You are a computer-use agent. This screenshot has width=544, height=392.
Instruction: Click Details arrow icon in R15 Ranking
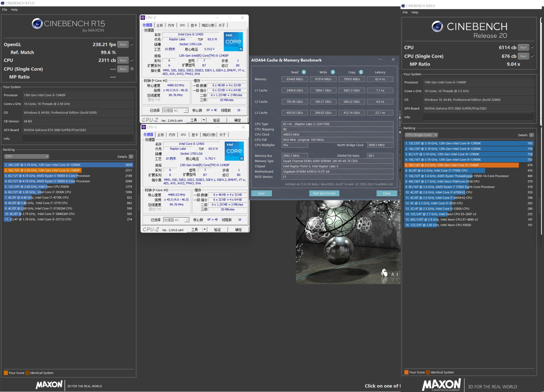tap(131, 157)
